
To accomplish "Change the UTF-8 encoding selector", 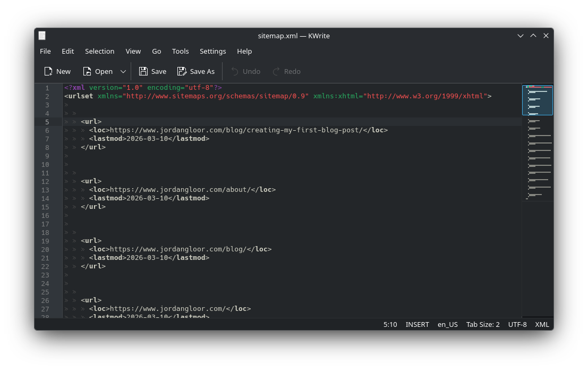I will [x=517, y=324].
